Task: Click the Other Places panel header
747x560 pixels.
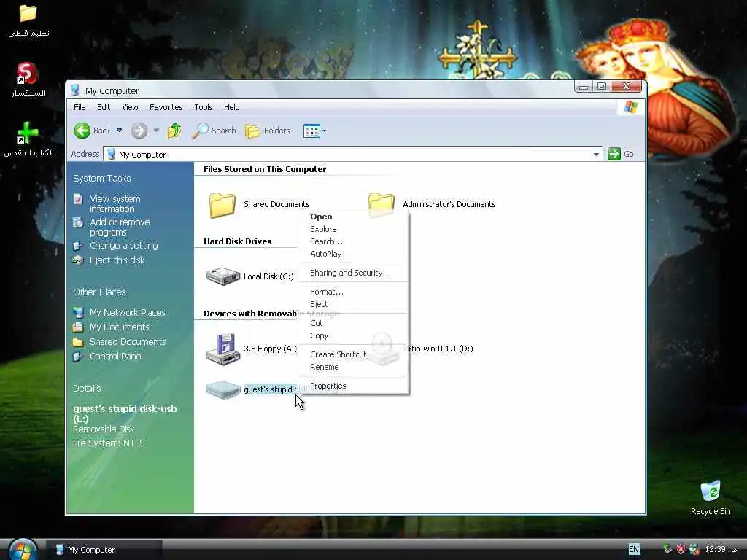Action: coord(99,292)
